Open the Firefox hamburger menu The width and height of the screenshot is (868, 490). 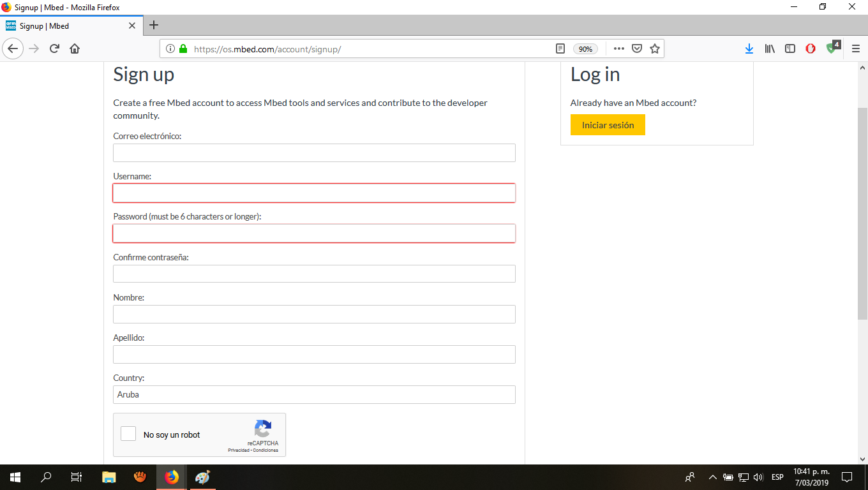click(x=856, y=48)
